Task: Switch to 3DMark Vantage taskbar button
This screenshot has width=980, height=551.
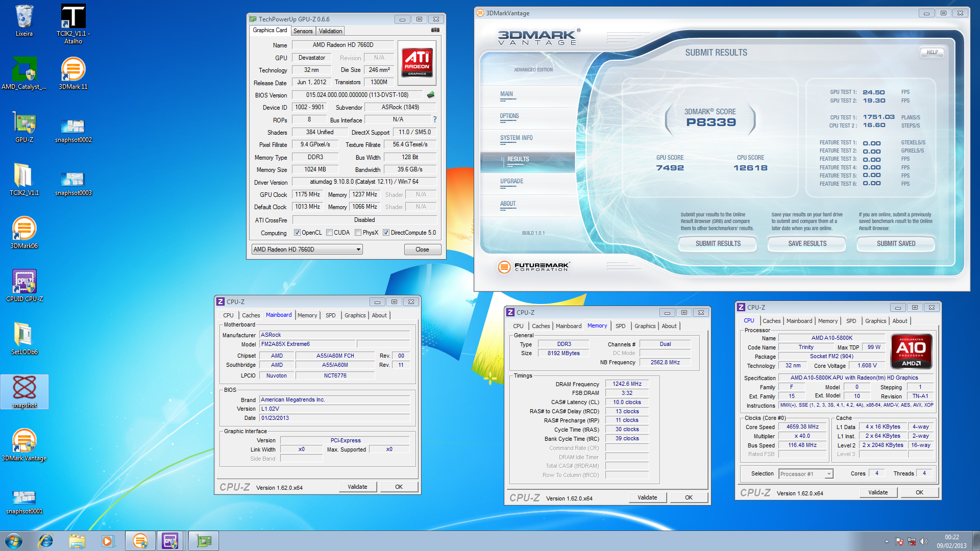Action: tap(140, 541)
